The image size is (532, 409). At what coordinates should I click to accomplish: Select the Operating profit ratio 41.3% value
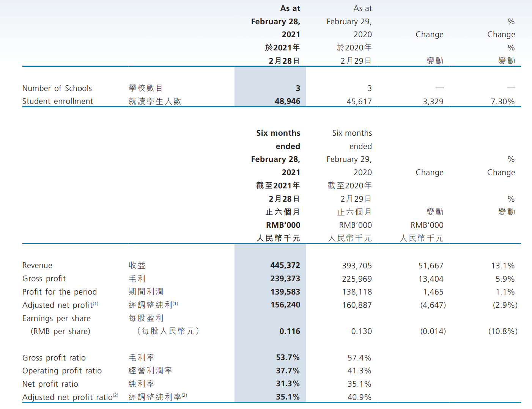(x=359, y=371)
